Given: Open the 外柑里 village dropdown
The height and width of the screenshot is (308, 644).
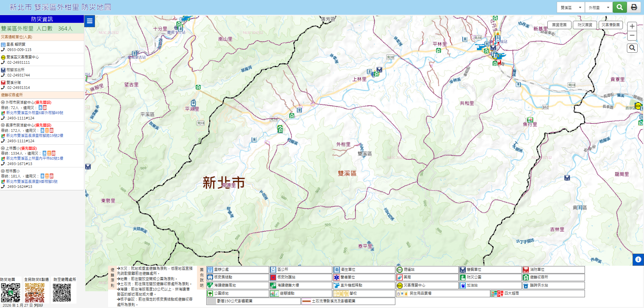Looking at the screenshot, I should pyautogui.click(x=599, y=7).
